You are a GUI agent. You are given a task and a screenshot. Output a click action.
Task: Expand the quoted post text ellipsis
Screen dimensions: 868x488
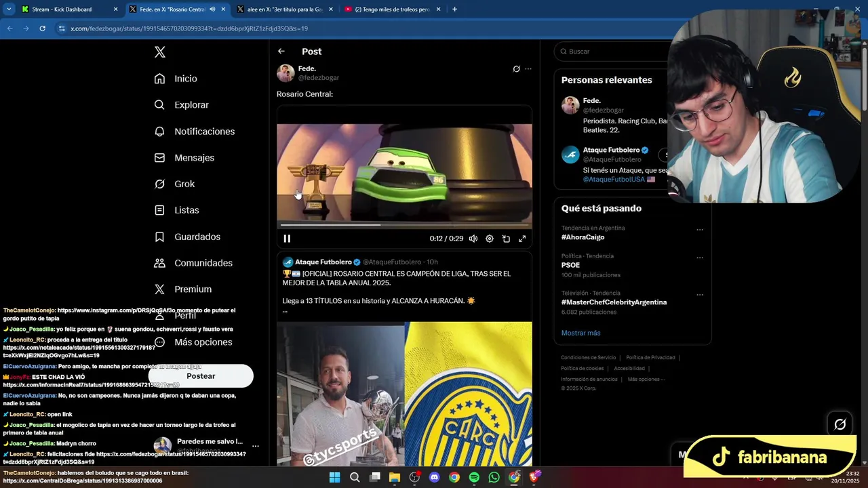click(285, 310)
